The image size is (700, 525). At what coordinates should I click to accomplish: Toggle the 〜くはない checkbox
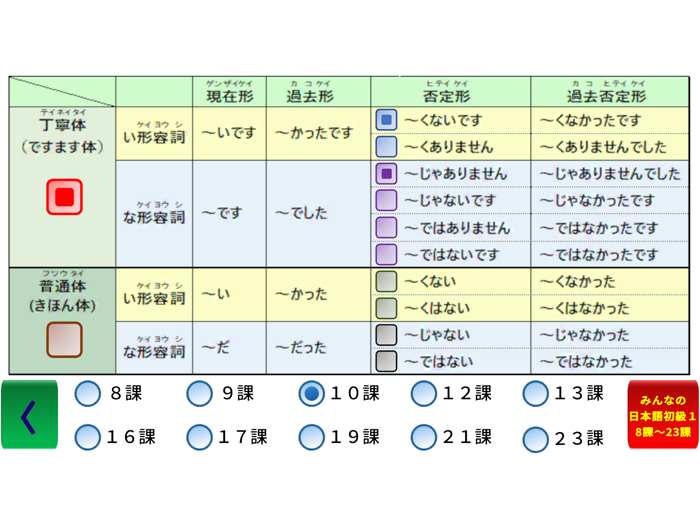(386, 308)
